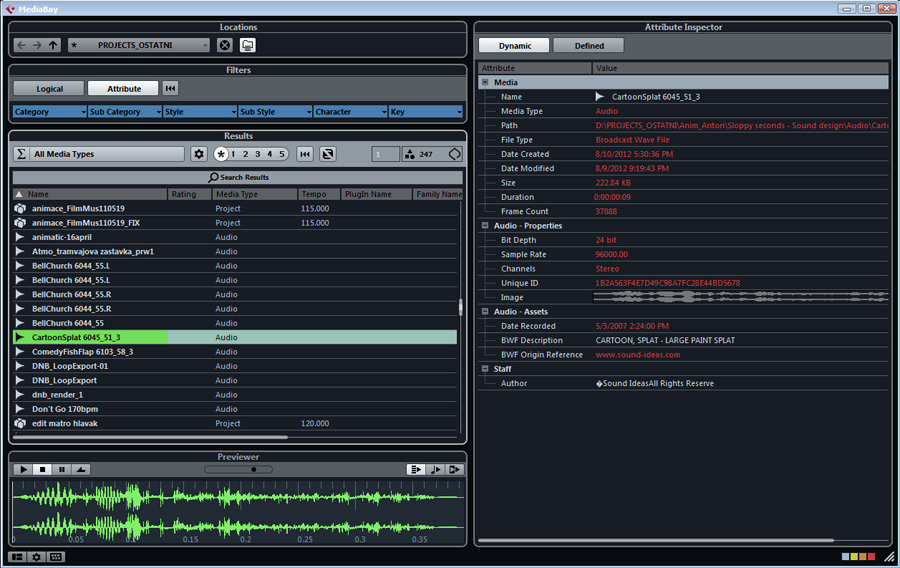Toggle wait for project play
The height and width of the screenshot is (568, 900).
(x=455, y=469)
